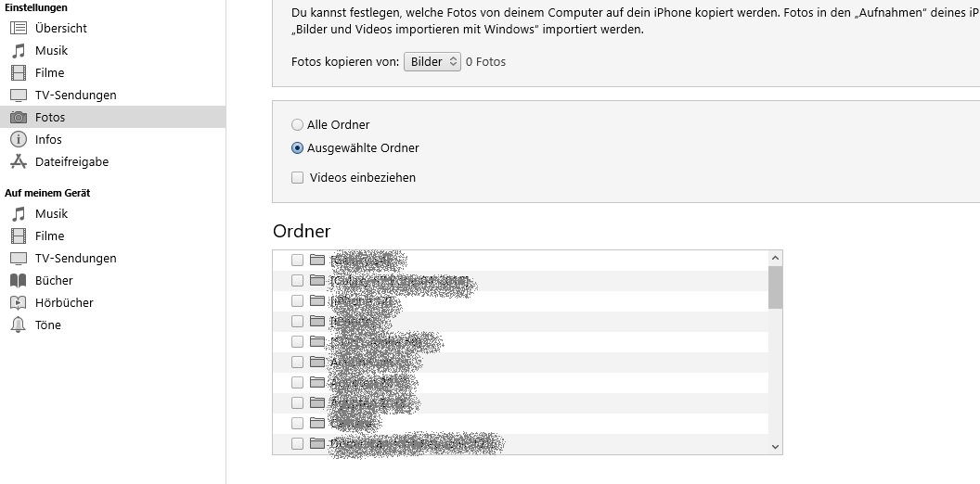The height and width of the screenshot is (484, 980).
Task: Open Musik under Auf meinem Gerät
Action: (x=52, y=213)
